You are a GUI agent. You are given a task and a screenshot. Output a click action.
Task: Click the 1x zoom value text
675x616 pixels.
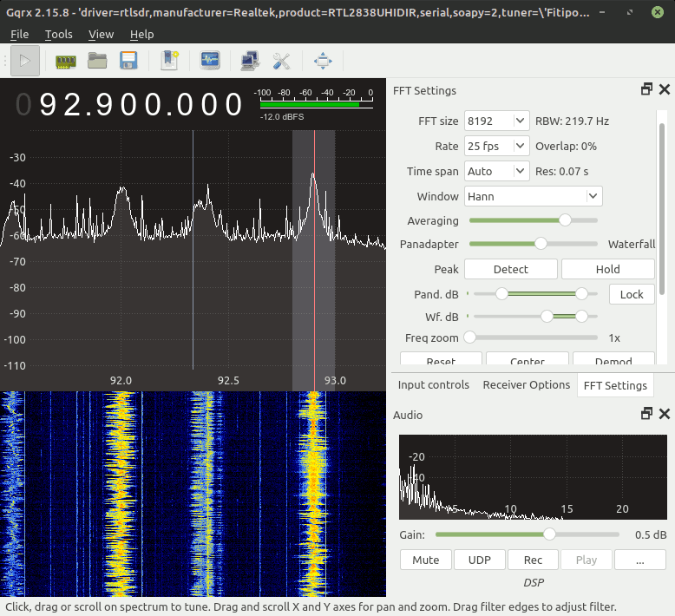click(x=614, y=337)
